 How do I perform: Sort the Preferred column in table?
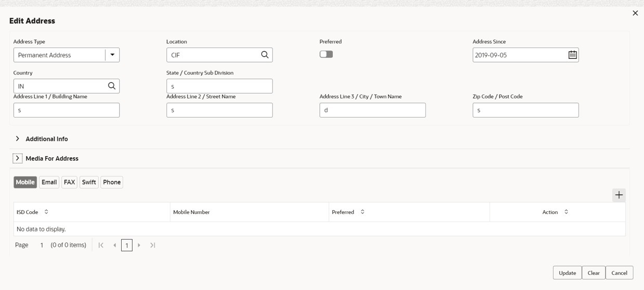point(363,212)
